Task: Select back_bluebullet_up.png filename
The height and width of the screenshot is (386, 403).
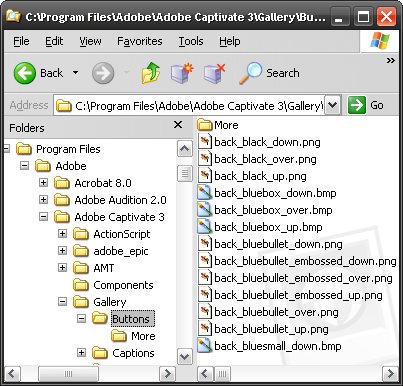Action: 271,329
